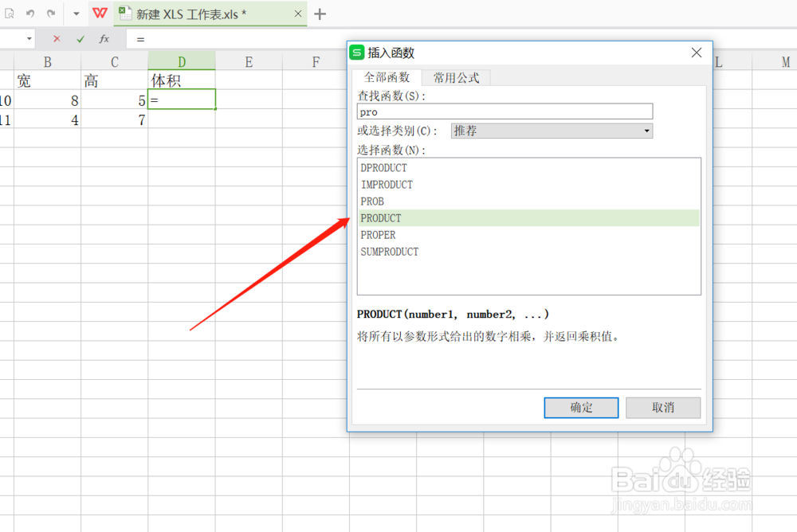The height and width of the screenshot is (532, 797).
Task: Click the print preview icon in top toolbar
Action: click(9, 14)
